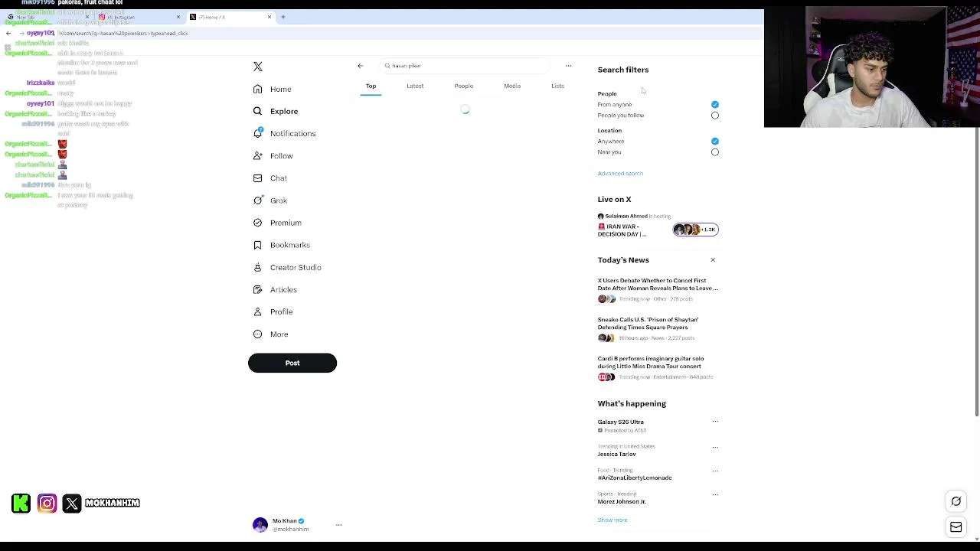The image size is (980, 551).
Task: Close the Instagram browser tab
Action: click(178, 17)
